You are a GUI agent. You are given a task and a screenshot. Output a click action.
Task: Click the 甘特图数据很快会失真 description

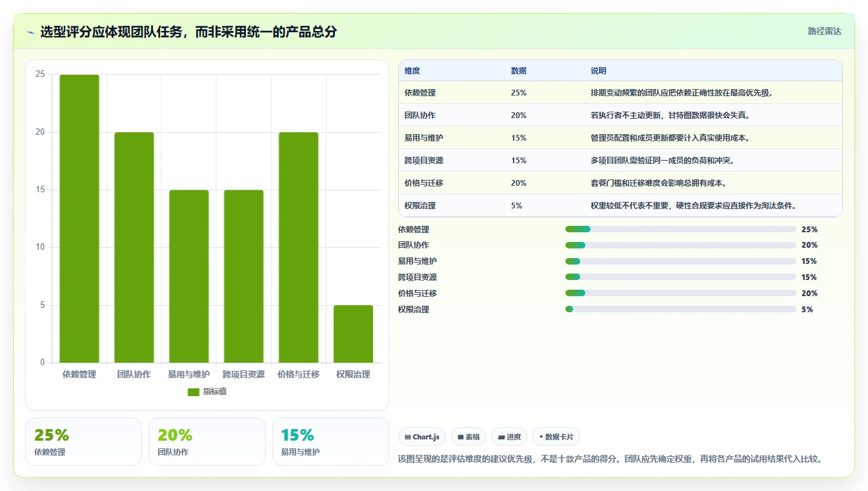click(671, 115)
